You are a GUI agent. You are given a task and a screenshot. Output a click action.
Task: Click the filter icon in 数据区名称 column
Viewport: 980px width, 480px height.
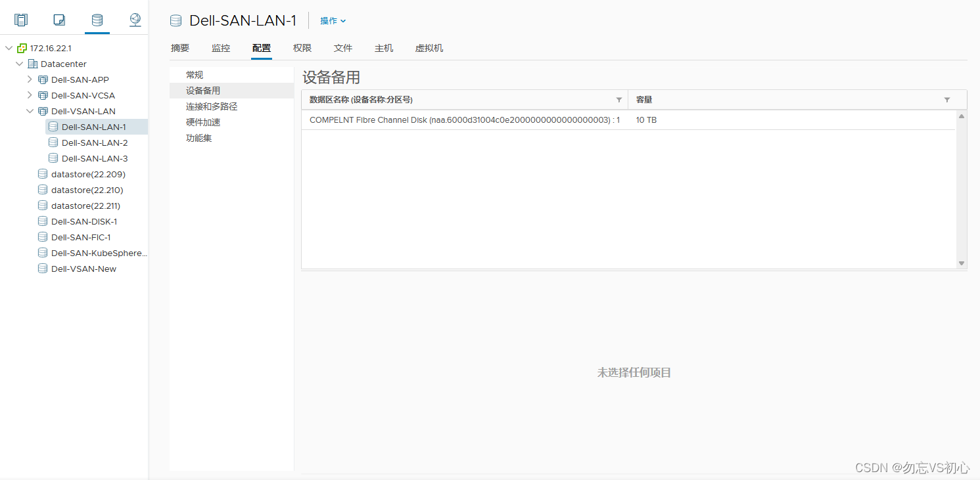pyautogui.click(x=618, y=100)
